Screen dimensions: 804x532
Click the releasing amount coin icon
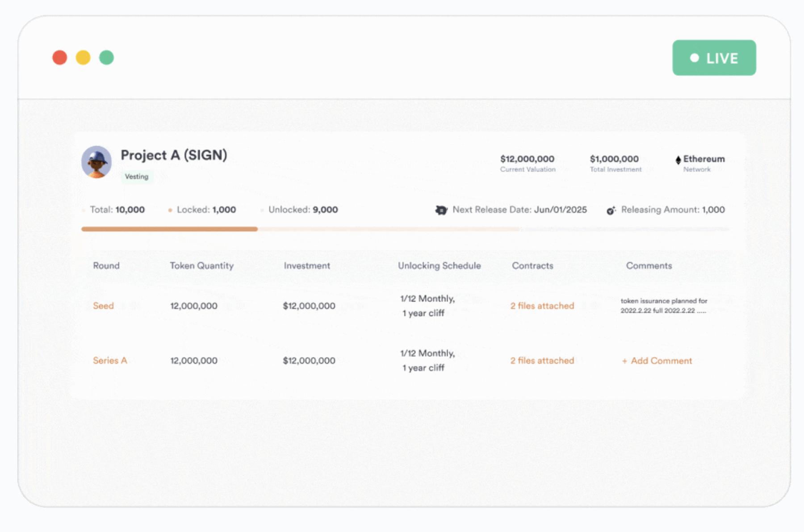point(611,210)
